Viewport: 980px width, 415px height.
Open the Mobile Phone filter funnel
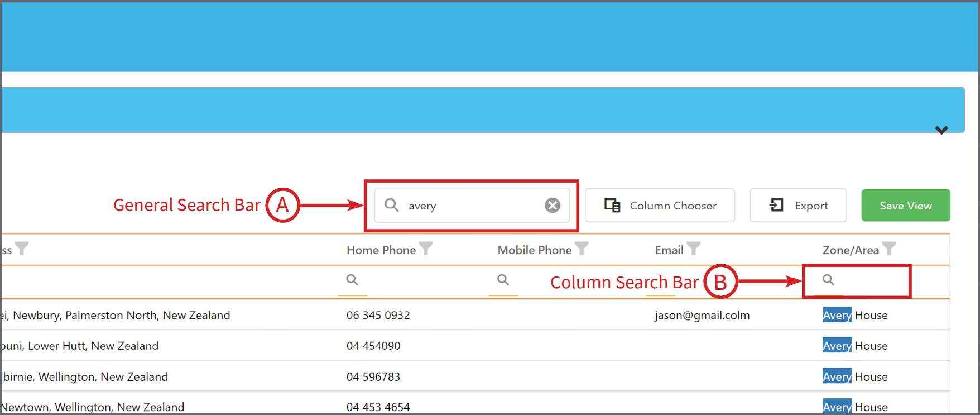pyautogui.click(x=582, y=248)
